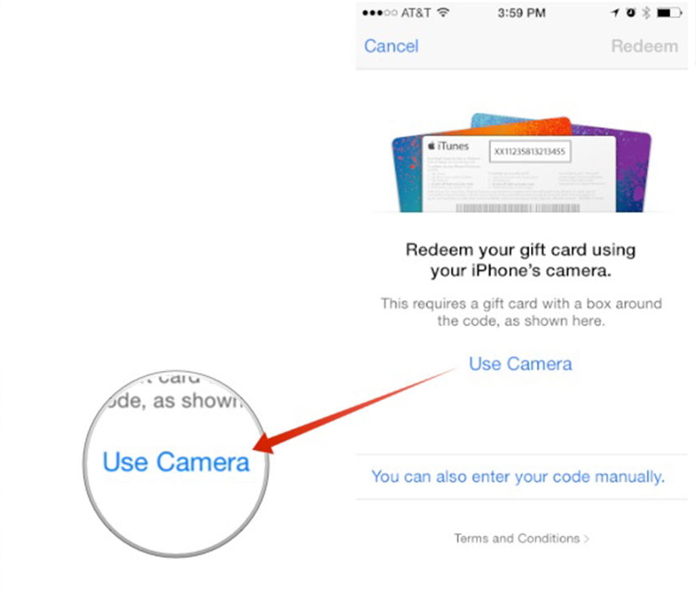Click the magnified Use Camera callout text
Viewport: 700px width, 598px height.
coord(176,462)
